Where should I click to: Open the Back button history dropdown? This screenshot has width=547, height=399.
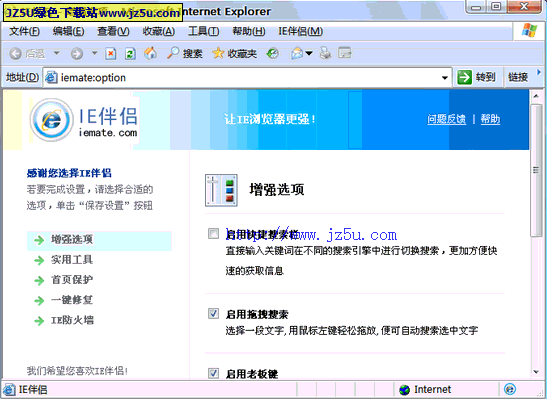57,53
